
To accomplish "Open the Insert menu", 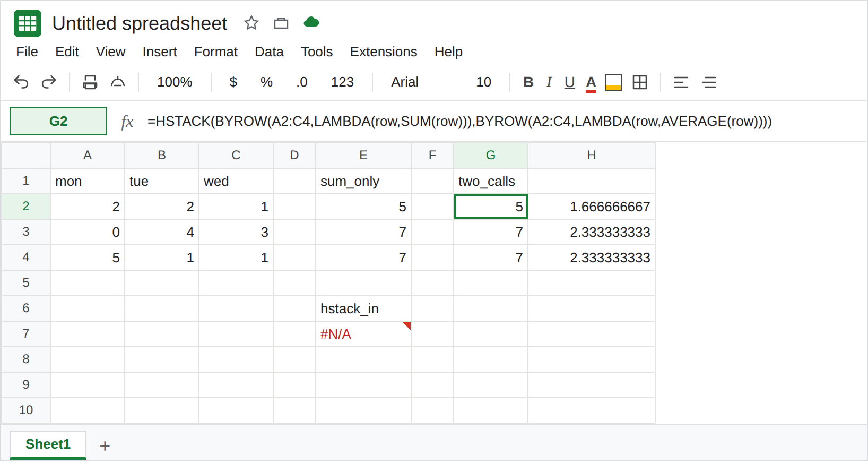I will [160, 52].
